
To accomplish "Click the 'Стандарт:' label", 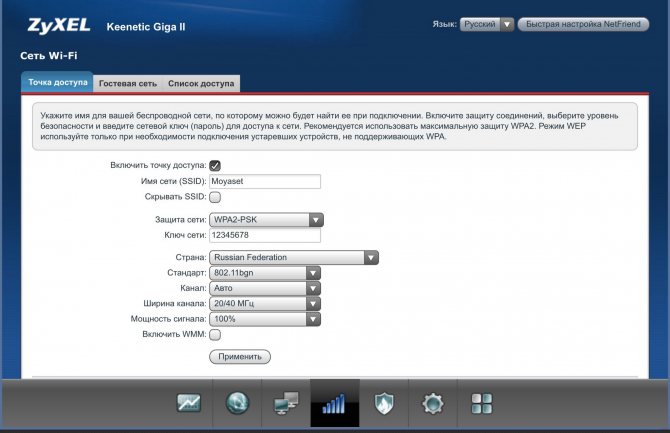I will point(187,273).
